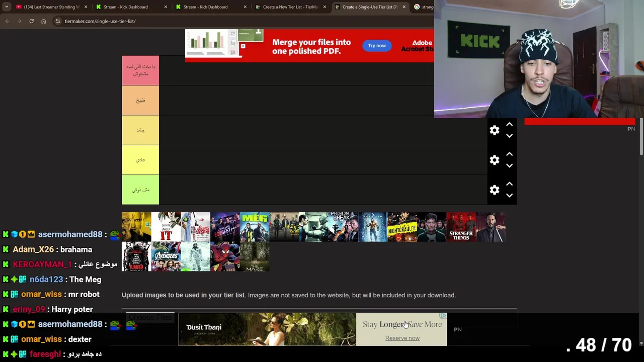This screenshot has height=362, width=644.
Task: Close the Create a New Tier List tab
Action: 325,7
